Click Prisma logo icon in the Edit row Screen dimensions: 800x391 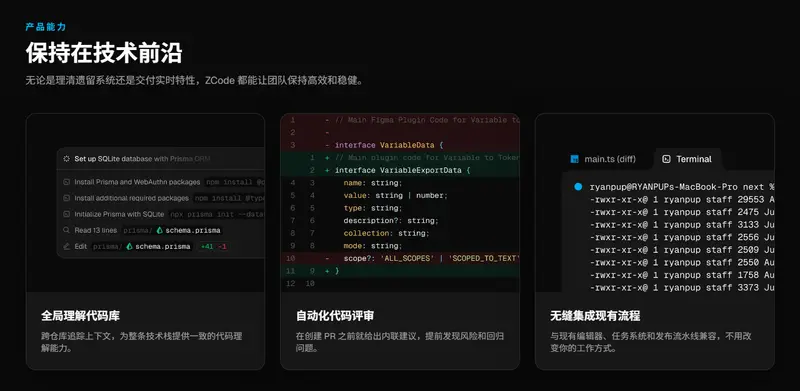130,247
